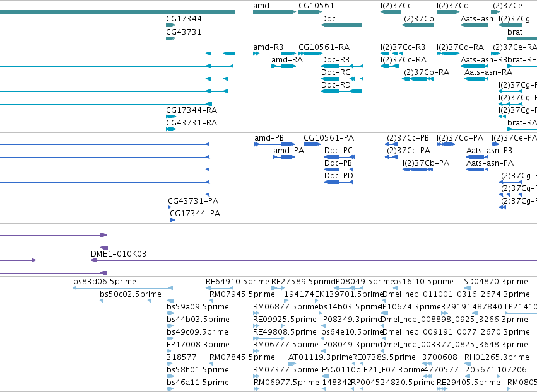Click the brat-RA transcript label

522,123
